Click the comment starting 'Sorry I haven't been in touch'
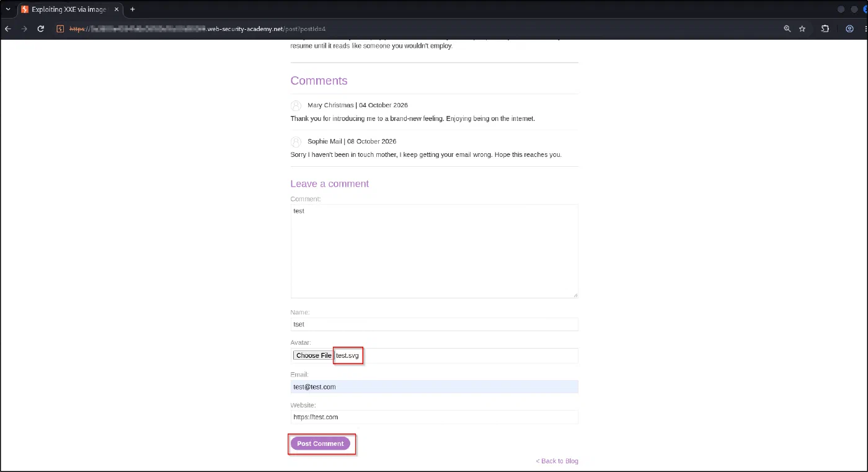Image resolution: width=868 pixels, height=472 pixels. click(426, 154)
